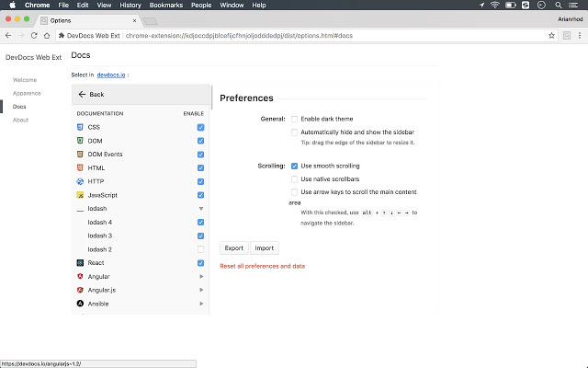Uncheck the HTML documentation
588x368 pixels.
200,167
